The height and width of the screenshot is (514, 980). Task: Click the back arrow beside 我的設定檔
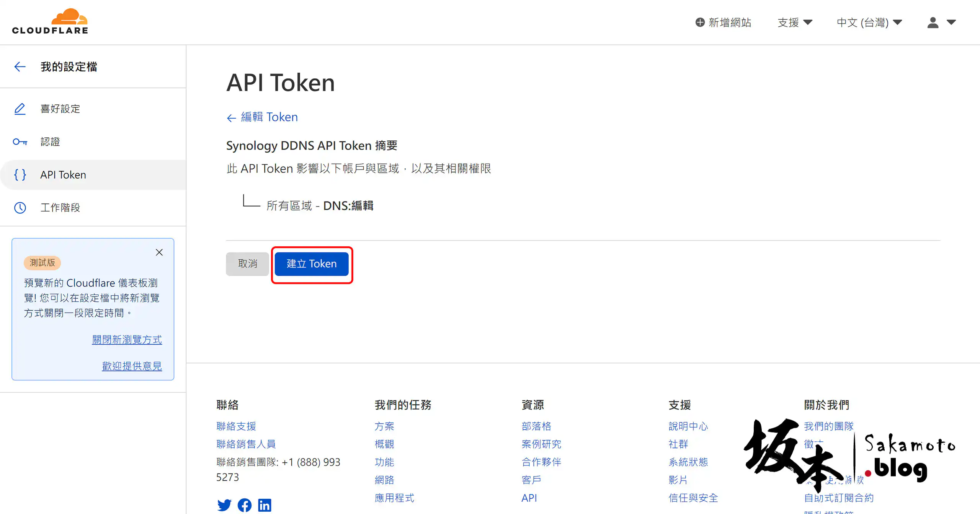click(20, 67)
